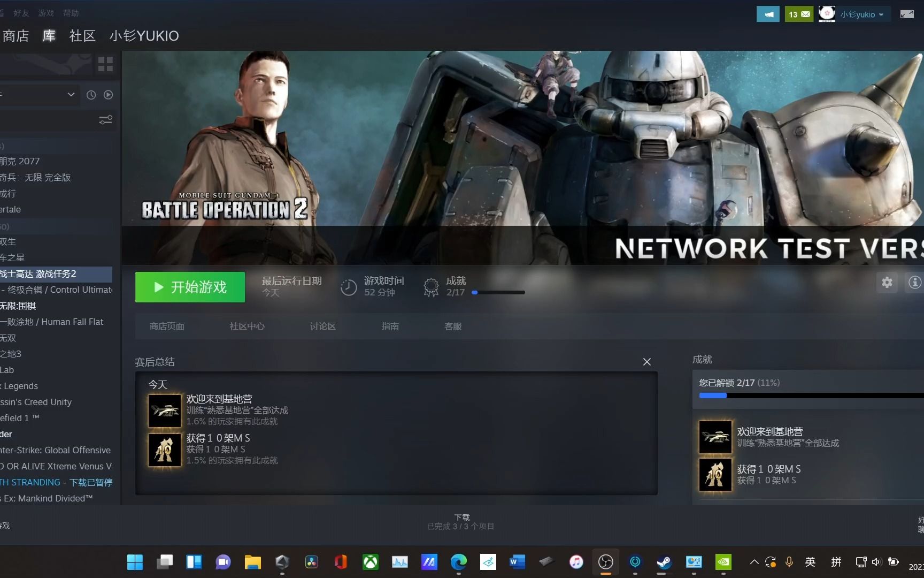Image resolution: width=924 pixels, height=578 pixels.
Task: Switch library to grid view icon
Action: coord(105,64)
